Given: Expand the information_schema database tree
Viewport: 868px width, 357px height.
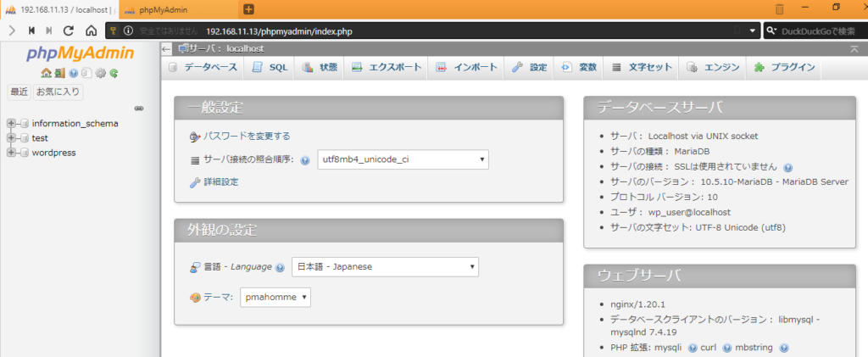Looking at the screenshot, I should pyautogui.click(x=12, y=124).
